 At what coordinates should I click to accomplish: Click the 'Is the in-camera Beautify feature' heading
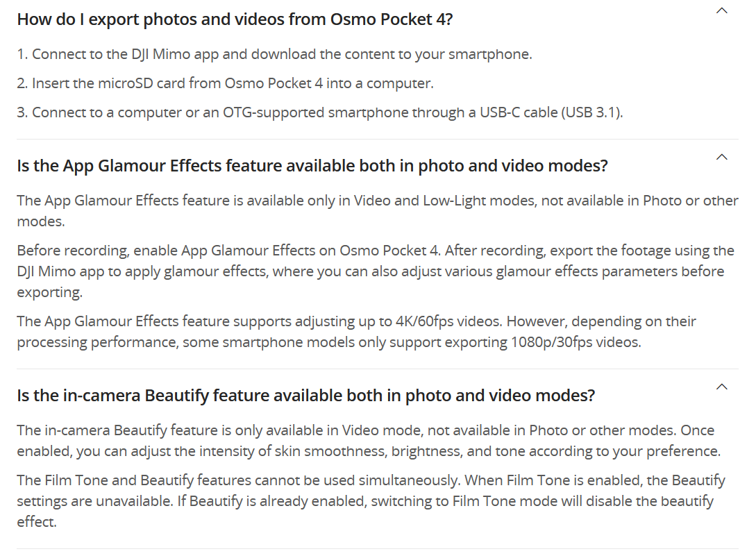(x=305, y=396)
